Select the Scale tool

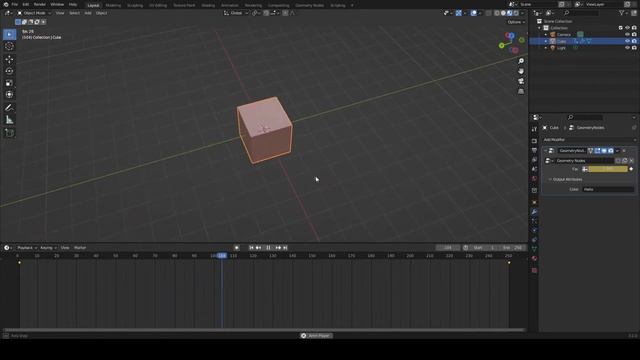(9, 83)
